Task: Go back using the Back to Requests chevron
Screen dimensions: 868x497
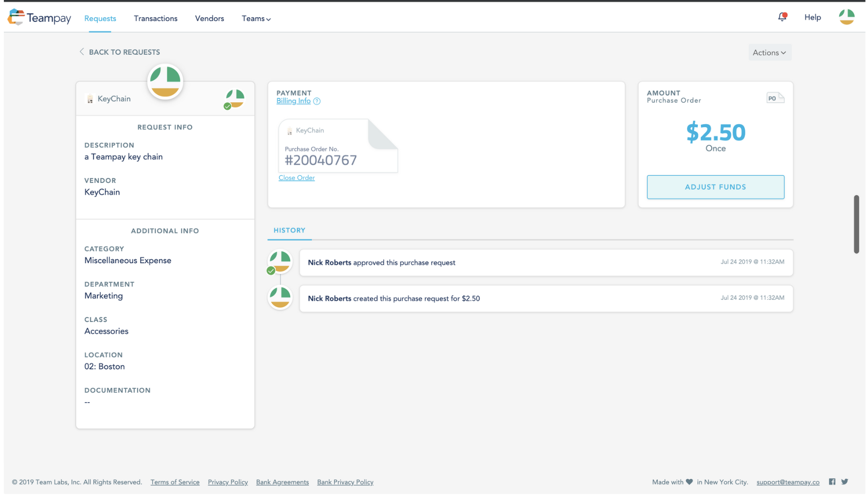Action: (82, 52)
